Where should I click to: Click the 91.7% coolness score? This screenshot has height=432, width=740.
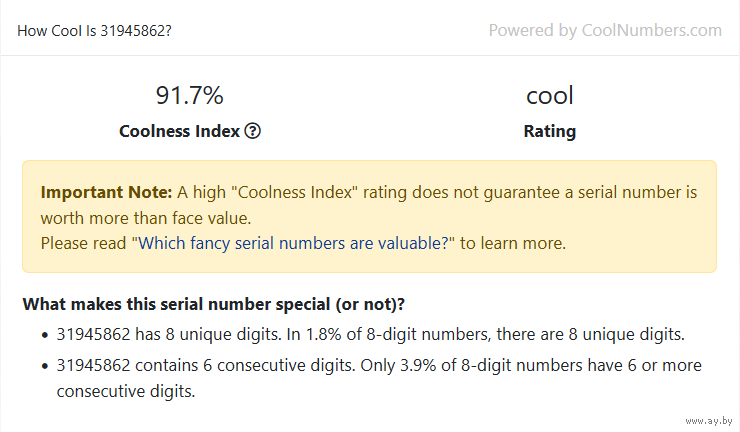[x=189, y=95]
